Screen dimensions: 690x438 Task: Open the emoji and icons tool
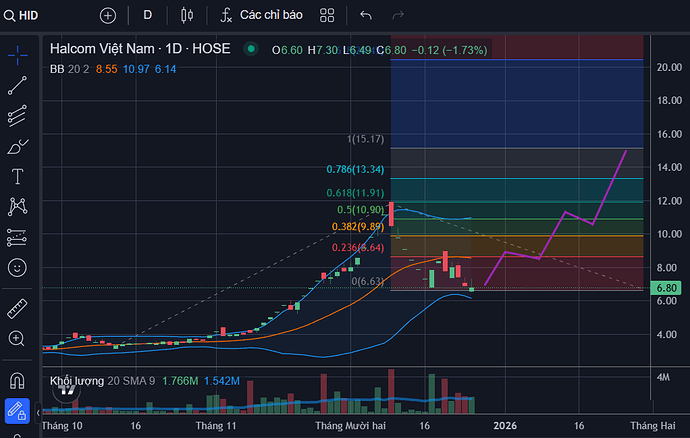17,268
